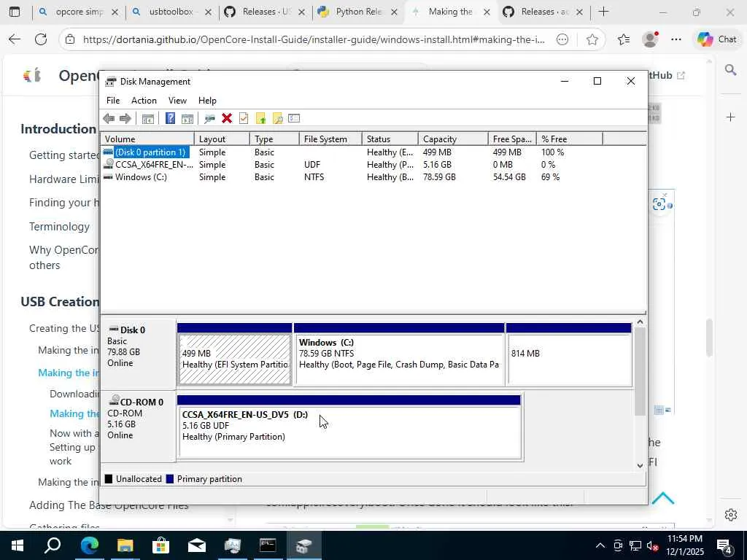The height and width of the screenshot is (560, 747).
Task: Sort by the File System column header
Action: 330,139
